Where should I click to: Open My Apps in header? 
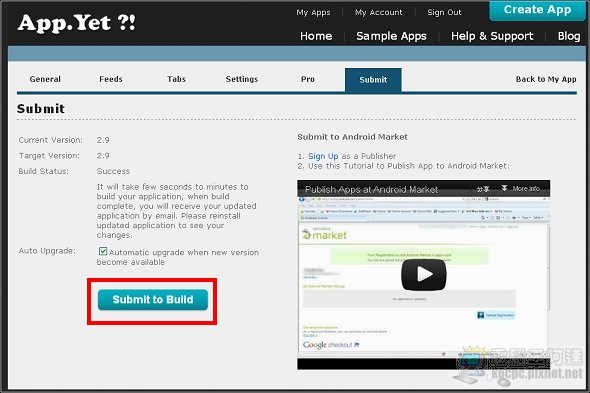pyautogui.click(x=313, y=12)
